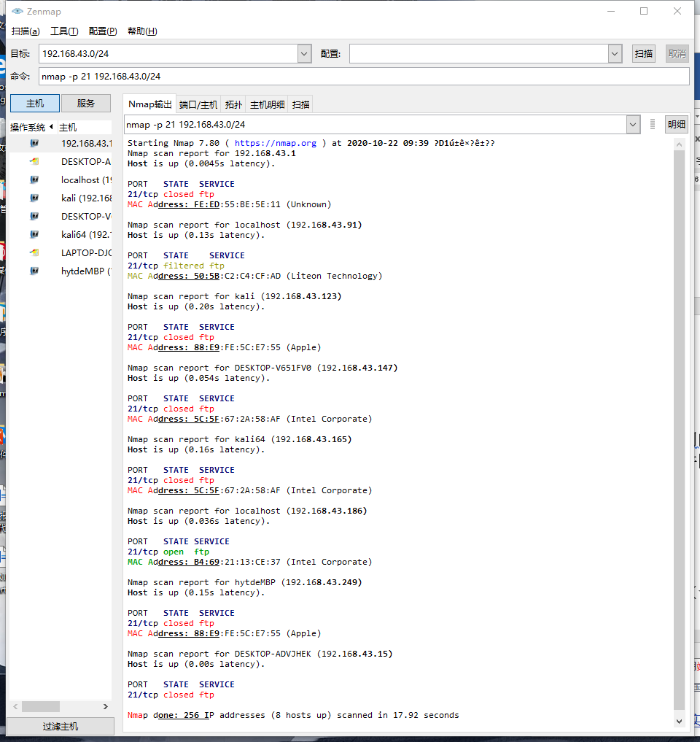Select host DESKTOP-V in list
The image size is (700, 742).
pos(61,216)
